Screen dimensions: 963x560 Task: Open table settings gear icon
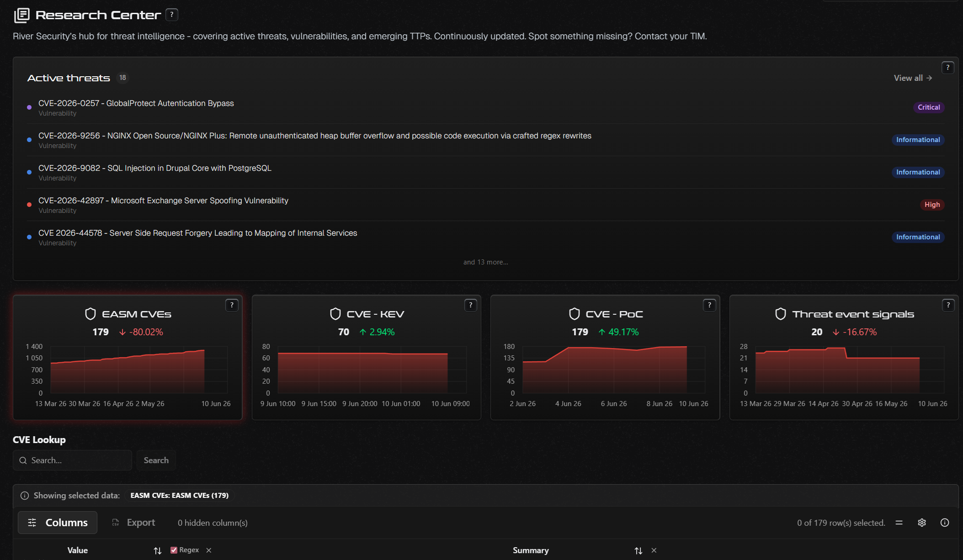pos(922,523)
